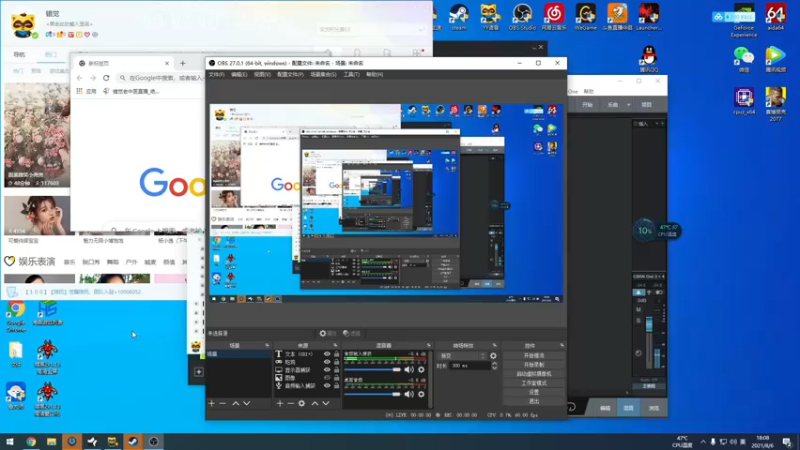Click Start Recording in OBS controls
Image resolution: width=800 pixels, height=450 pixels.
[534, 365]
